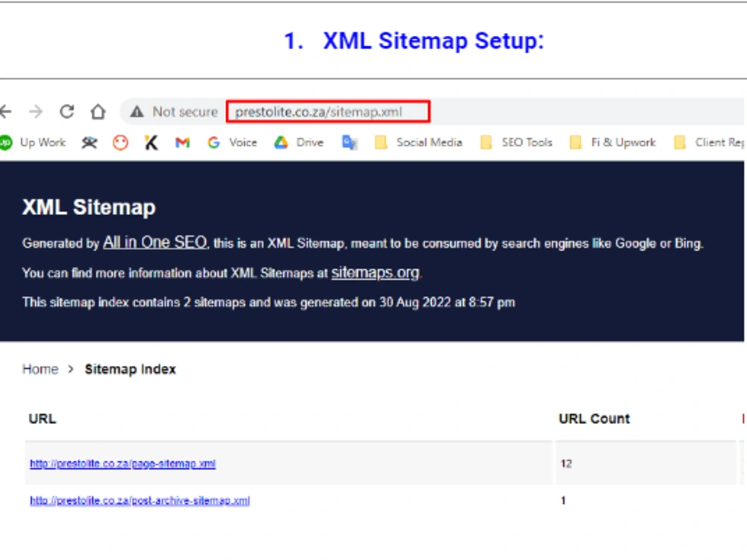Open the home page icon
This screenshot has width=747, height=560.
(98, 111)
